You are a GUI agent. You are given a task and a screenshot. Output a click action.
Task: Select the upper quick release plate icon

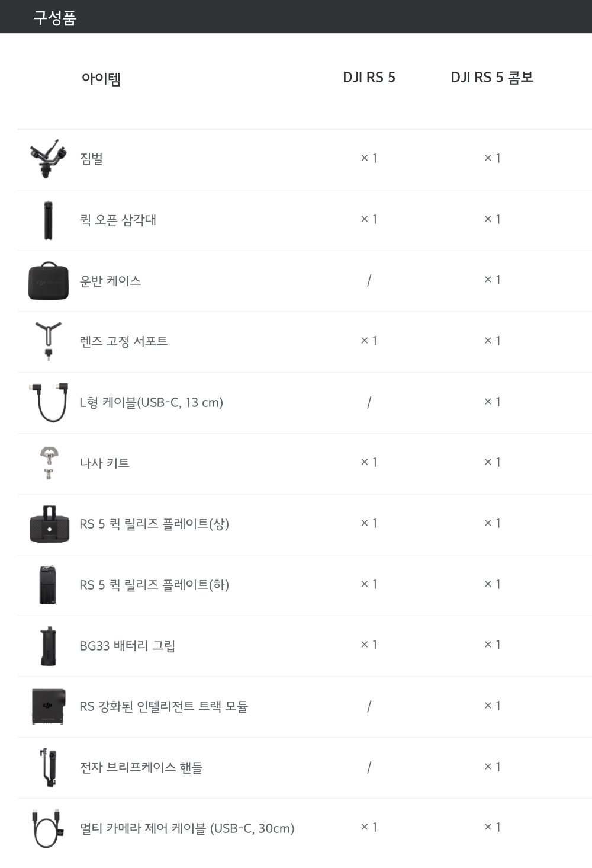[48, 524]
